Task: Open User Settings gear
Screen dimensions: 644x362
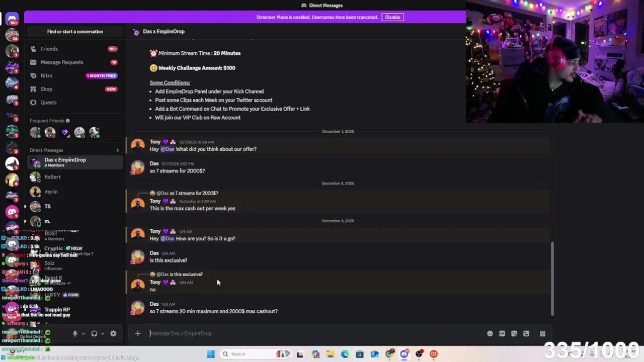Action: point(113,333)
